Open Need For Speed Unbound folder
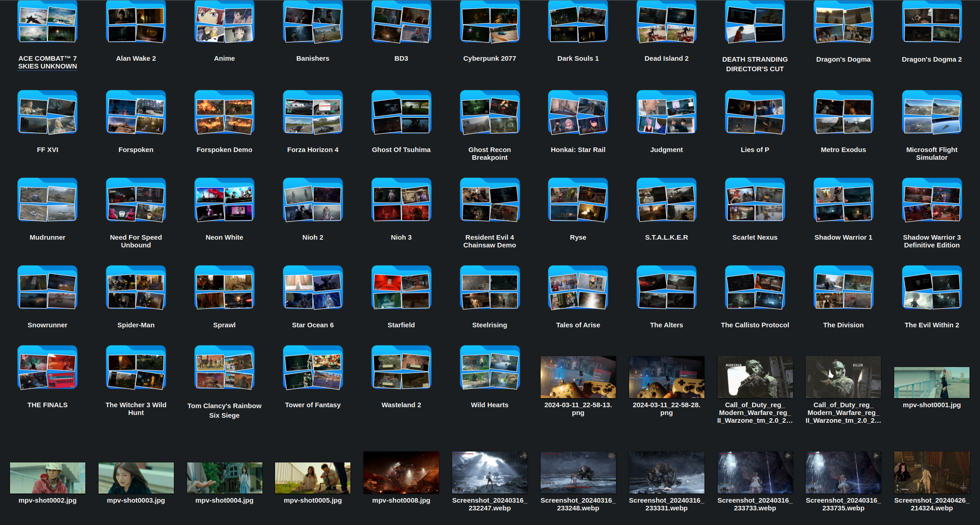Screen dimensions: 980x525 (x=136, y=200)
